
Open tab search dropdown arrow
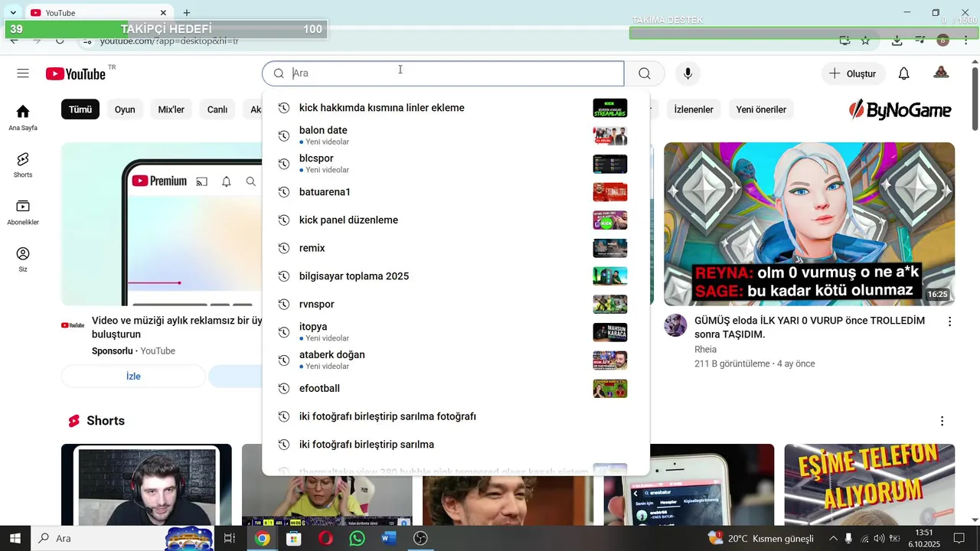[13, 13]
